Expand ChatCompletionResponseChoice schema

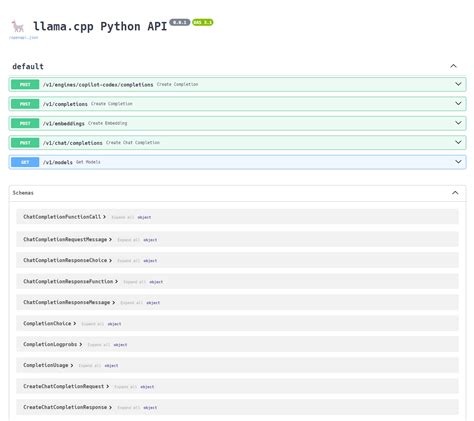[x=67, y=260]
